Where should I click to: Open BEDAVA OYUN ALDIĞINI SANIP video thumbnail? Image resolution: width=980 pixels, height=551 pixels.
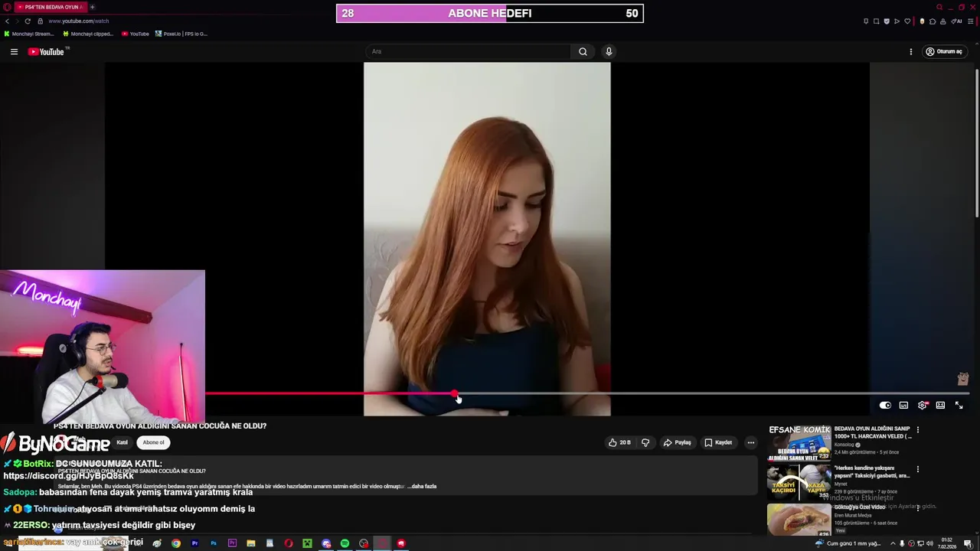click(799, 442)
